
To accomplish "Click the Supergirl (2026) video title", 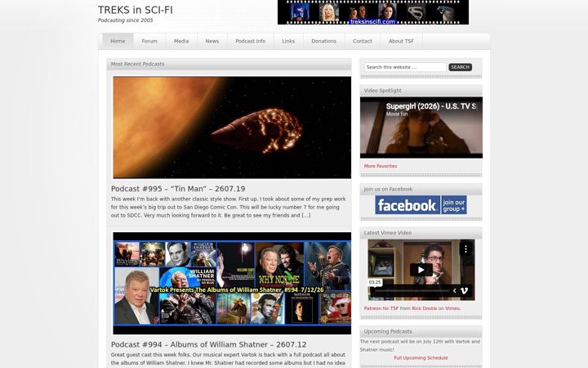I will [x=431, y=106].
